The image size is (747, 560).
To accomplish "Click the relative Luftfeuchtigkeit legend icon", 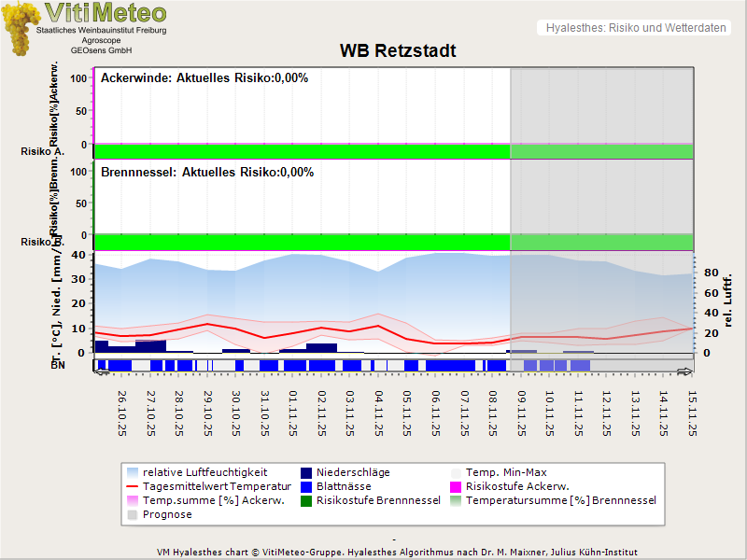I will coord(132,472).
